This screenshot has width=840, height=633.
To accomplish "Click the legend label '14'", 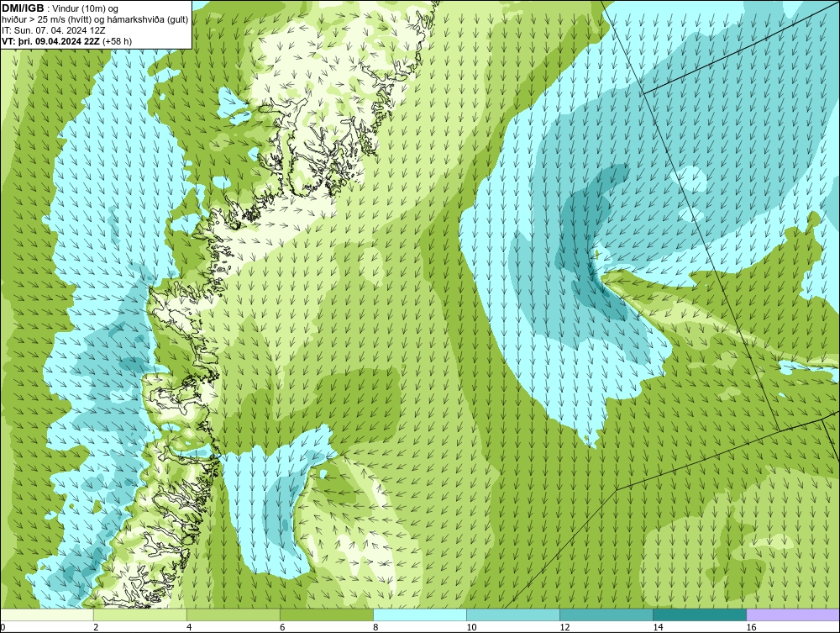I will (658, 627).
